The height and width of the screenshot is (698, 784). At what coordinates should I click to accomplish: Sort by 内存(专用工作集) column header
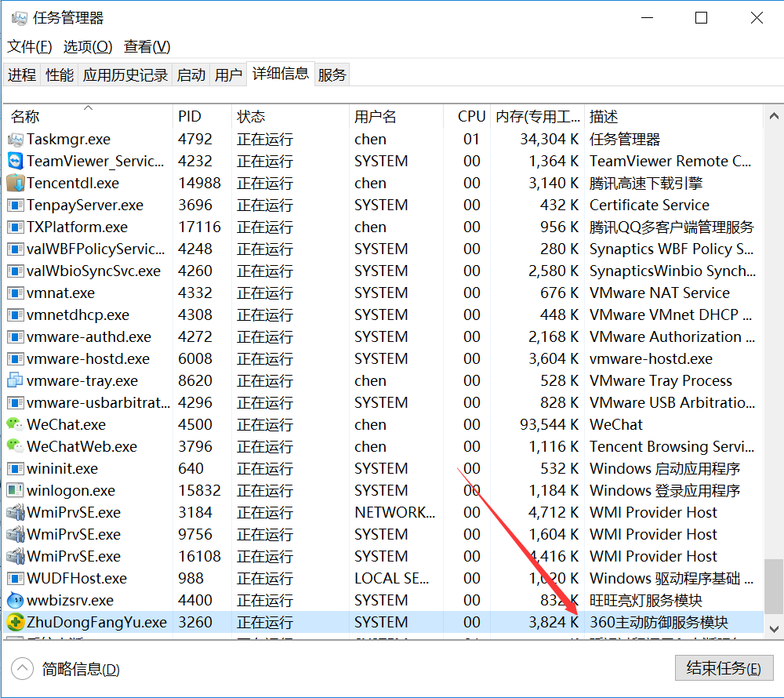pos(538,117)
